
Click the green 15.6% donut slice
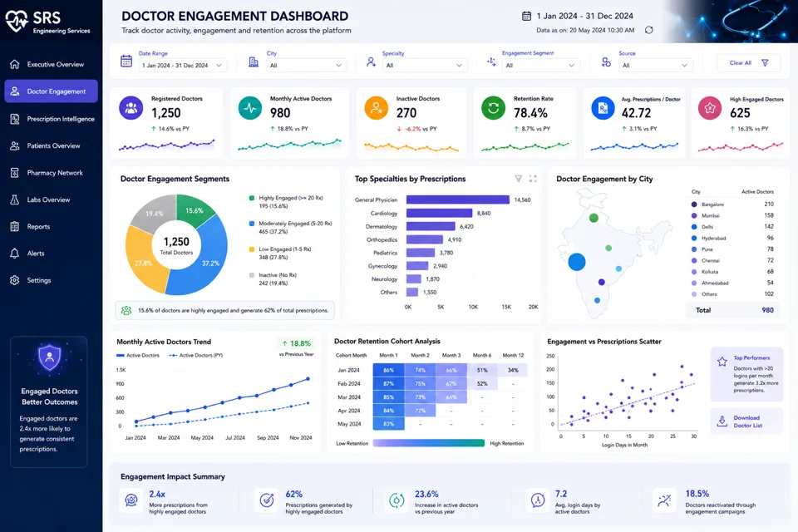pyautogui.click(x=195, y=210)
